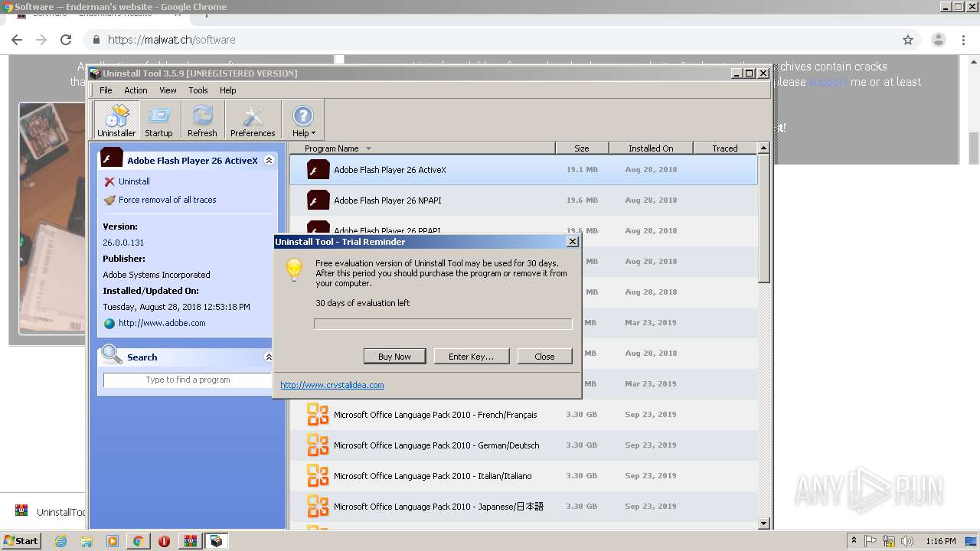This screenshot has height=551, width=980.
Task: Click Buy Now in trial reminder
Action: point(394,357)
